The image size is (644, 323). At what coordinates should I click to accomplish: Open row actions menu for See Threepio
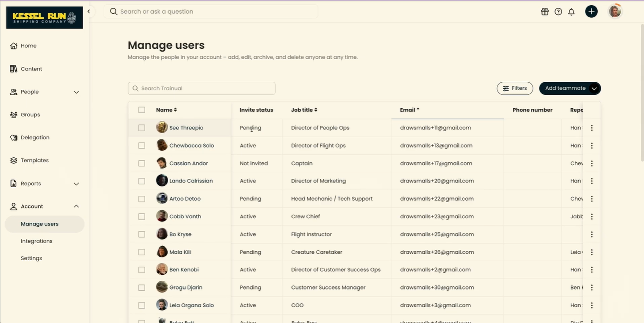click(x=592, y=128)
